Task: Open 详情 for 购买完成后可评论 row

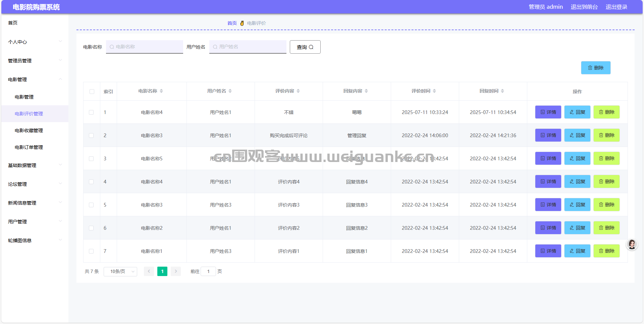Action: click(548, 135)
